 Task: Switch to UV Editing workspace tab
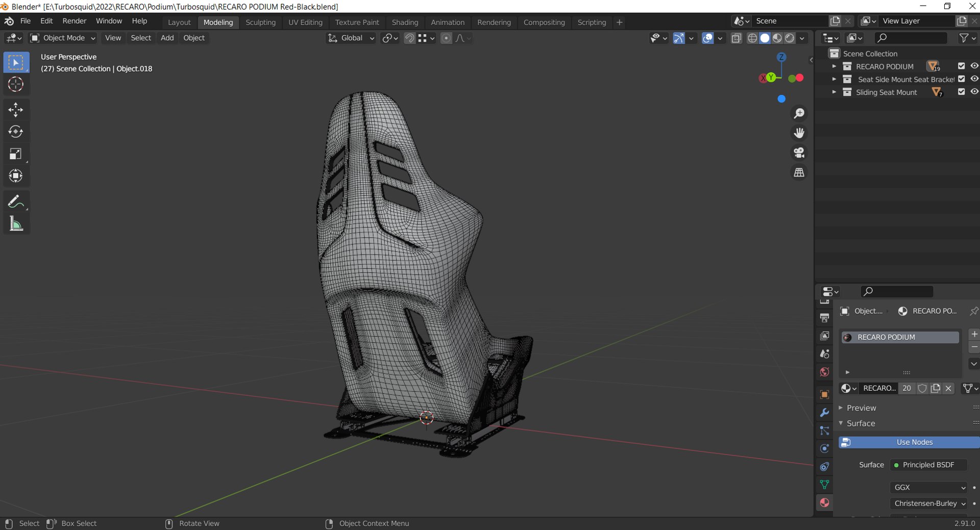click(305, 22)
